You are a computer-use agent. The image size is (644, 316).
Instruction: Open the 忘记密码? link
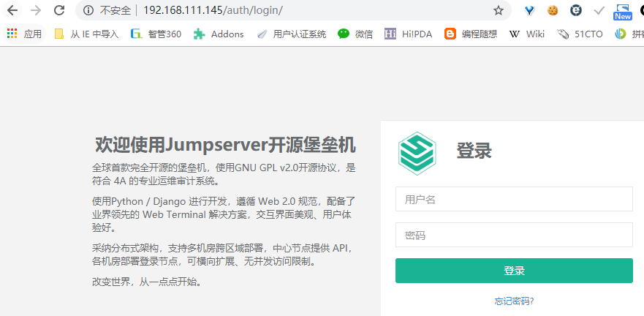pos(514,301)
